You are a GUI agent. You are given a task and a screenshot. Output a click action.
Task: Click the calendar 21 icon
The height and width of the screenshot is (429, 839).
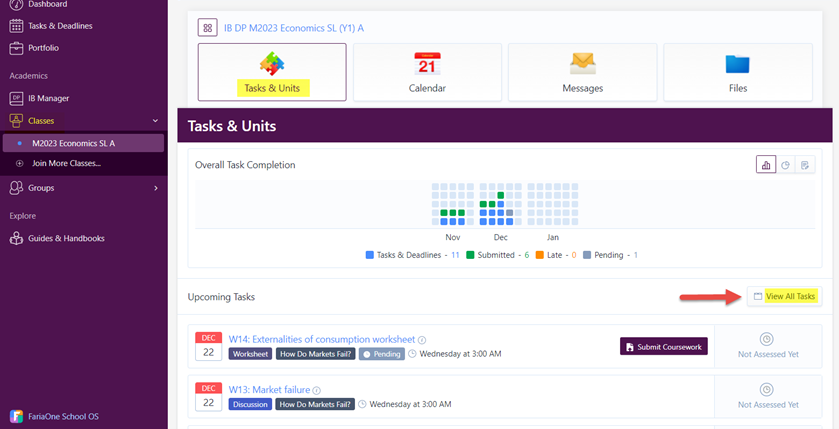click(427, 64)
